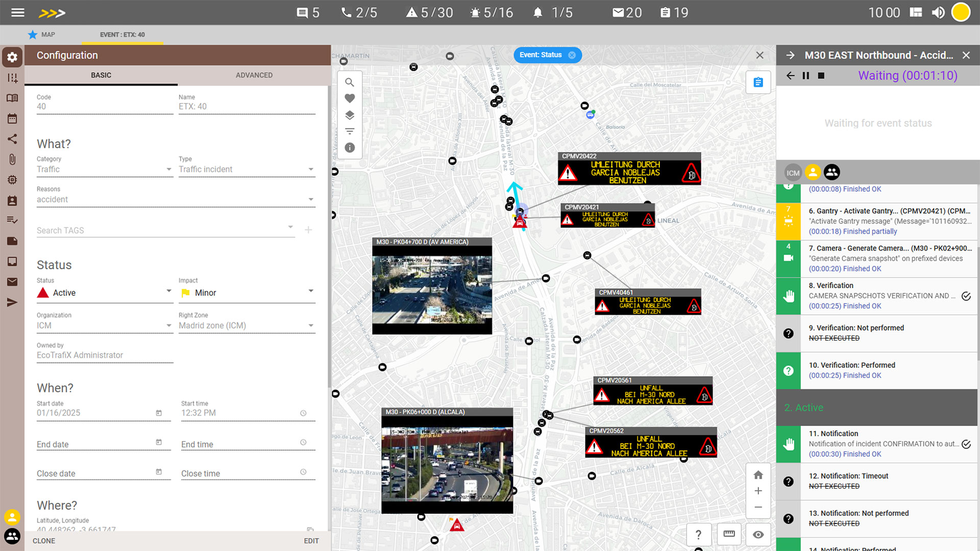
Task: Go back in the action plan panel
Action: click(x=790, y=76)
